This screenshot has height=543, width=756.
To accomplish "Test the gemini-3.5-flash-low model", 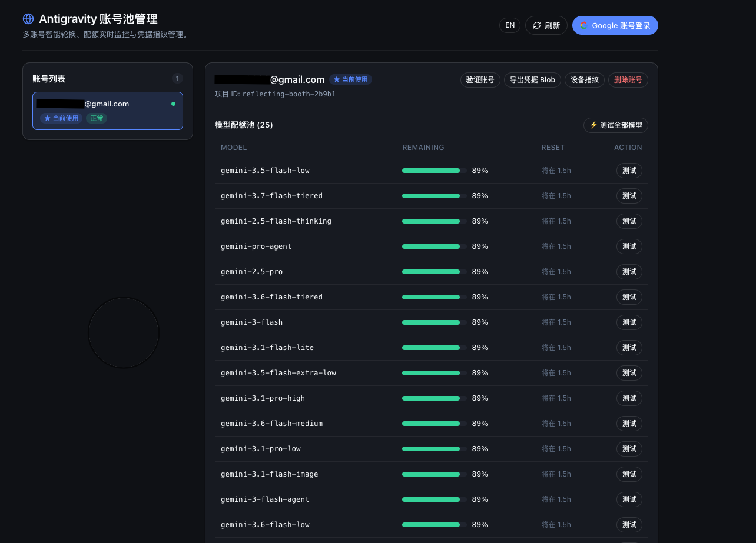I will tap(629, 171).
